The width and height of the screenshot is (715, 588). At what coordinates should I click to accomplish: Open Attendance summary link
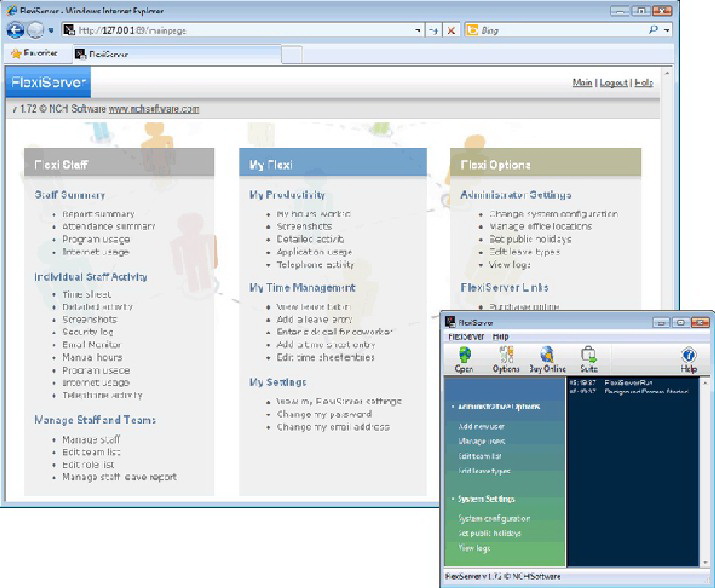(x=109, y=226)
